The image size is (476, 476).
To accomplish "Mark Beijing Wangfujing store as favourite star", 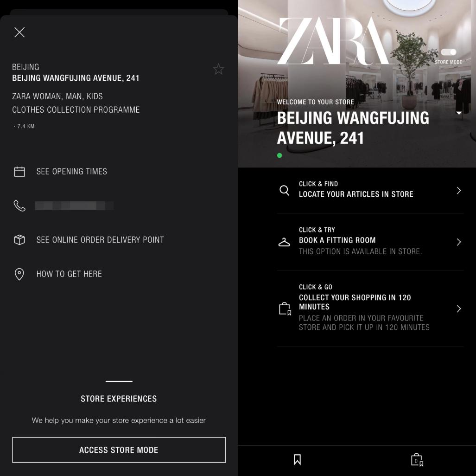I will pos(218,69).
